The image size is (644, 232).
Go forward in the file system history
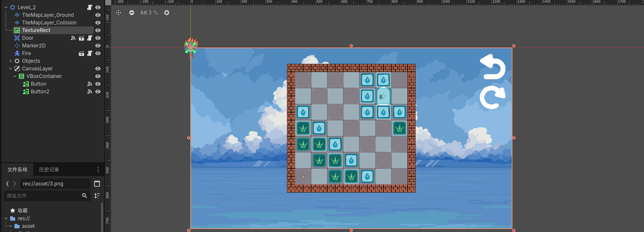15,184
